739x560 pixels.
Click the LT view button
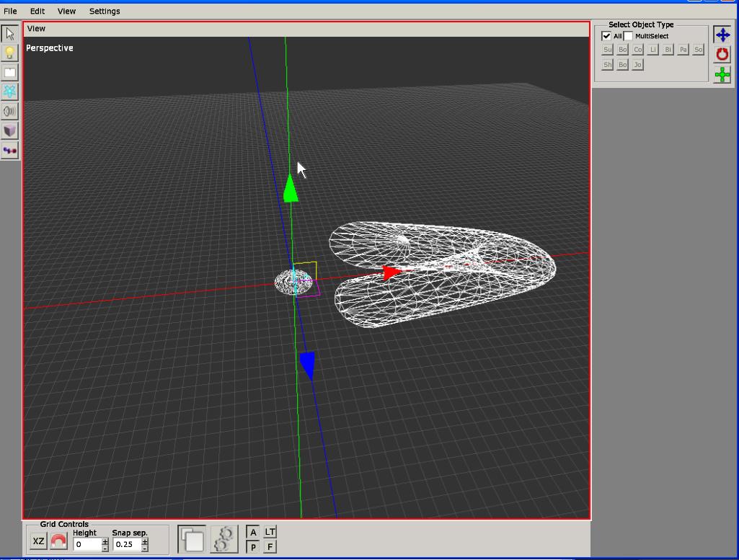[270, 532]
